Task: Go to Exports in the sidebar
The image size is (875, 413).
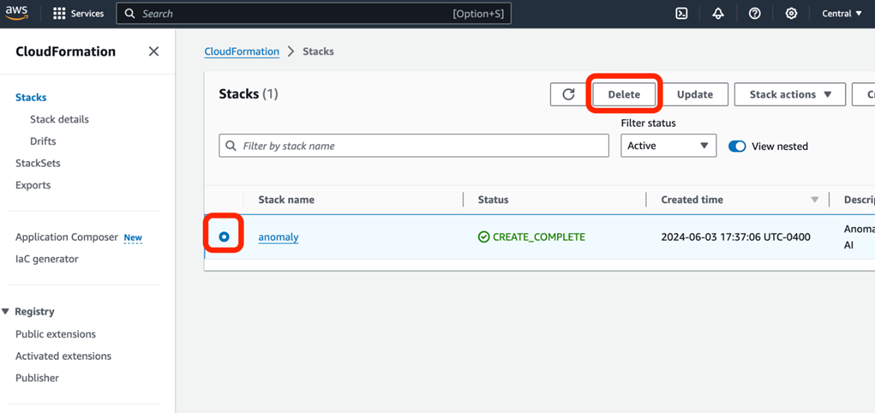Action: coord(33,185)
